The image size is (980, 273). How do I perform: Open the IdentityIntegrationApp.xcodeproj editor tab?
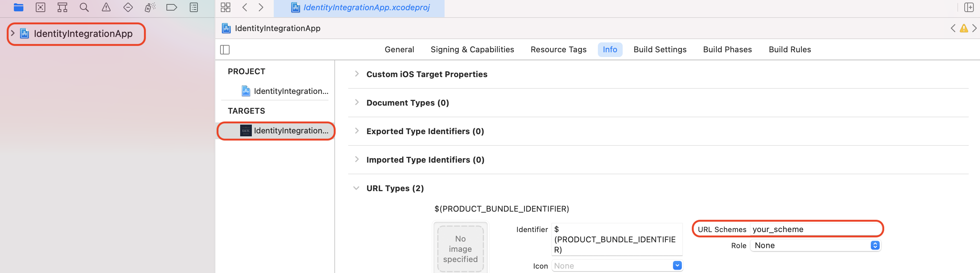(360, 8)
